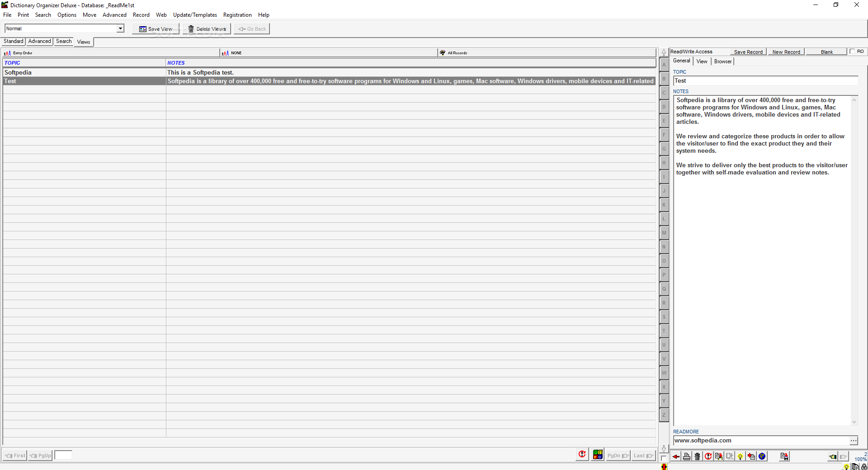The height and width of the screenshot is (470, 868).
Task: Click the TOPIC input field containing Test
Action: point(765,81)
